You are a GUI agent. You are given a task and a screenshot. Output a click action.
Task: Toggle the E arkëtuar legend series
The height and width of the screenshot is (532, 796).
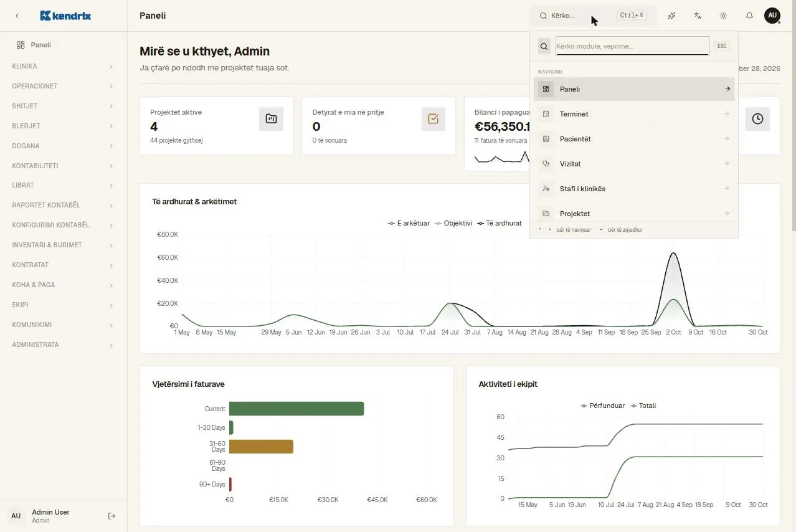click(x=409, y=223)
